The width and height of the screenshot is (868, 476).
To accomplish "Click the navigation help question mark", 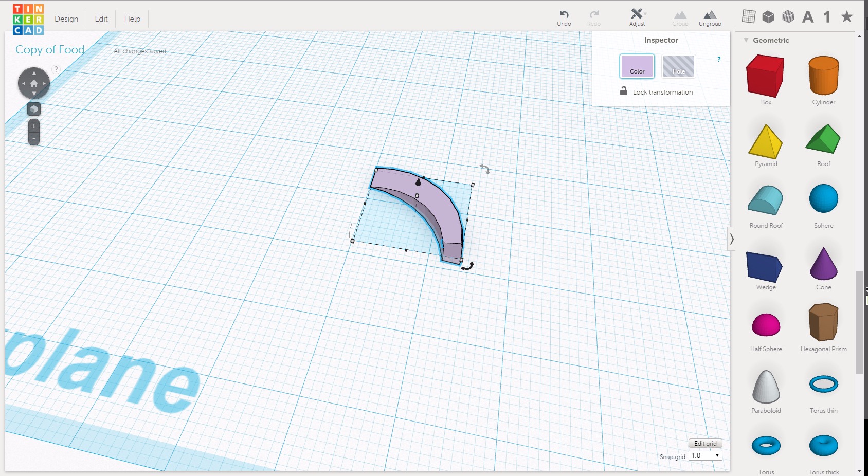I will click(56, 69).
